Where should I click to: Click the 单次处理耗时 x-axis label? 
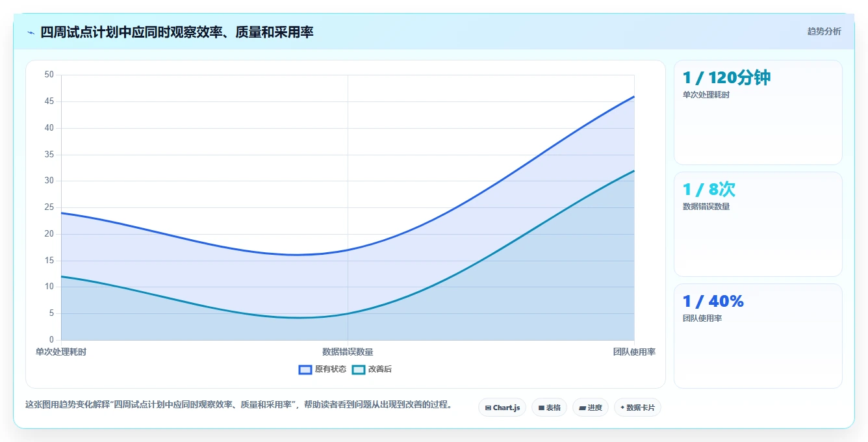coord(61,352)
